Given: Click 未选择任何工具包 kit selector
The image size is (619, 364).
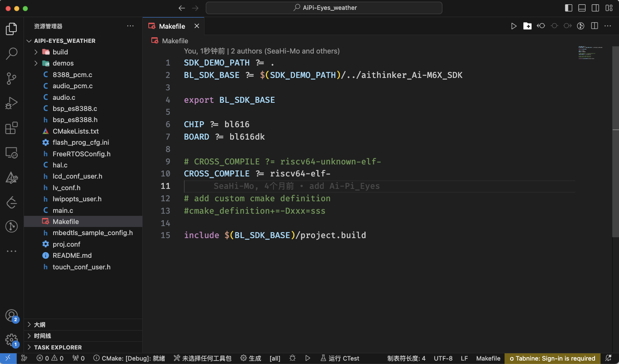Looking at the screenshot, I should click(202, 358).
